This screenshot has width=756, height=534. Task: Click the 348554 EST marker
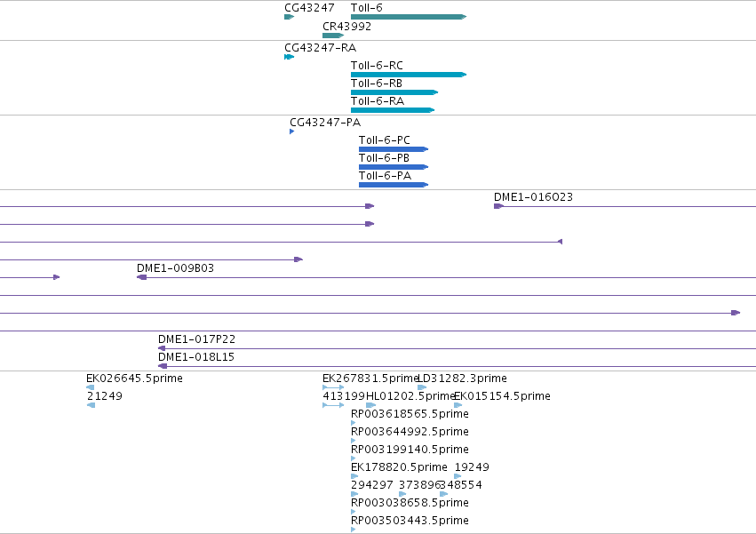[444, 494]
